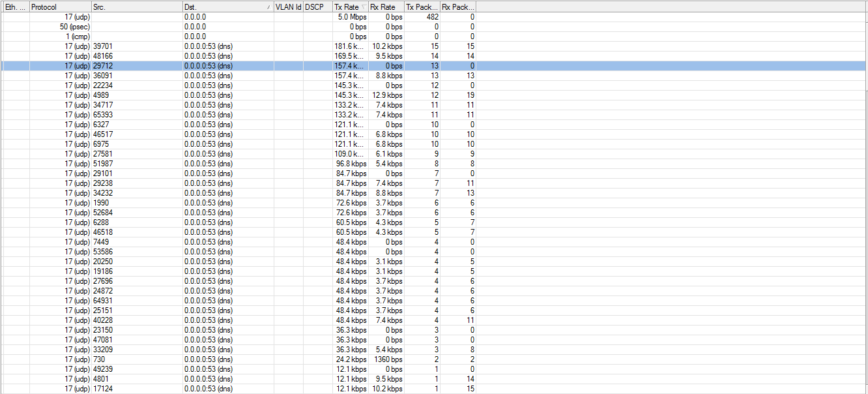Click the VLAN Id column header
868x394 pixels.
pyautogui.click(x=289, y=7)
